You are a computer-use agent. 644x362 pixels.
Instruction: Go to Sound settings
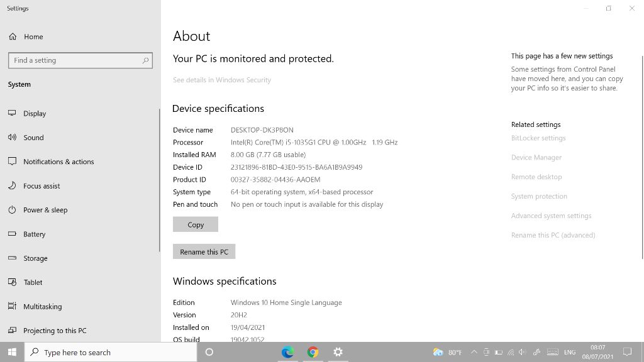click(x=33, y=138)
